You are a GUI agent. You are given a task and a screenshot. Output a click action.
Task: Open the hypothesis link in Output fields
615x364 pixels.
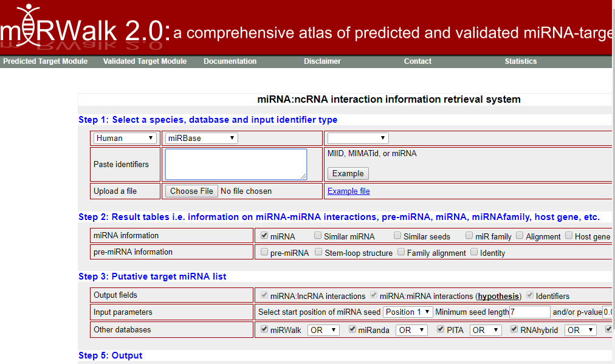click(x=498, y=296)
